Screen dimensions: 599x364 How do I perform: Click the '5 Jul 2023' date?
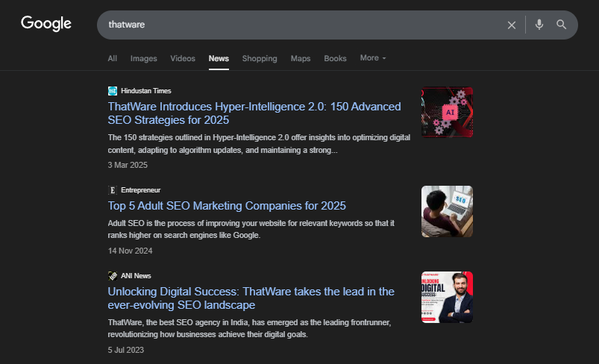(125, 350)
